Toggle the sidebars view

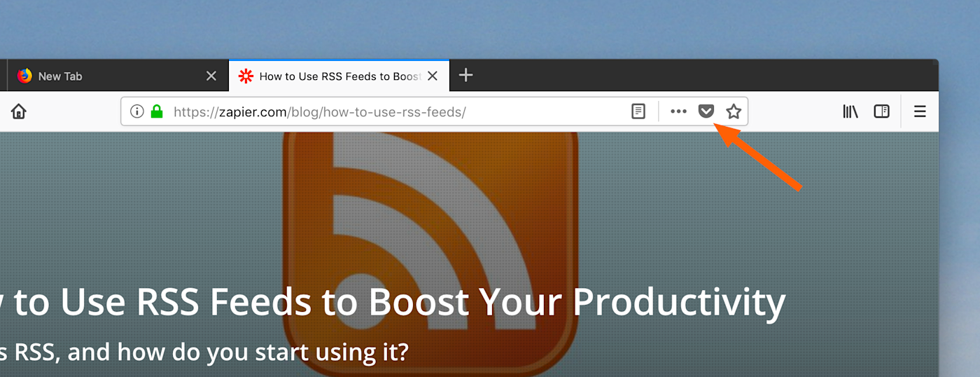(x=881, y=111)
